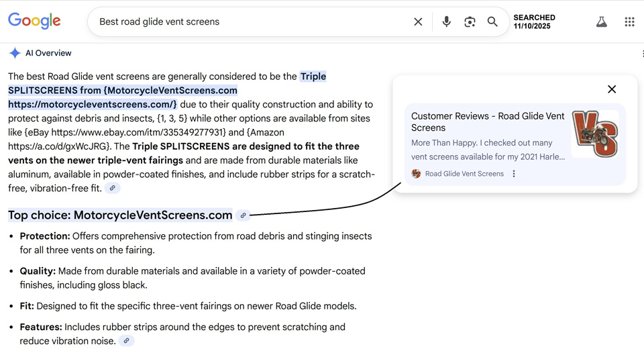Screen dimensions: 644x355
Task: Open the Google apps grid
Action: [x=629, y=21]
